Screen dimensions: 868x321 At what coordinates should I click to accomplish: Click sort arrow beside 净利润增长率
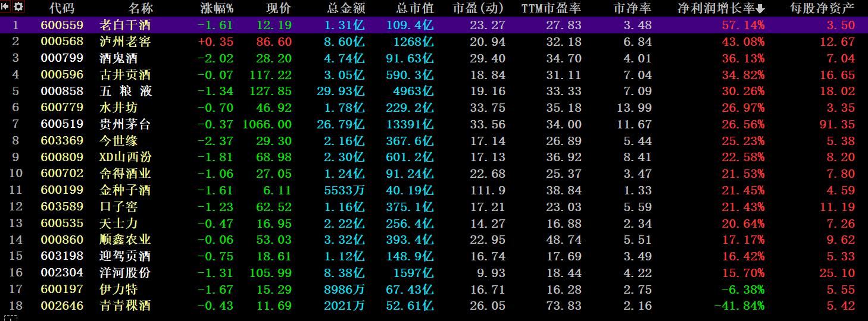(760, 8)
